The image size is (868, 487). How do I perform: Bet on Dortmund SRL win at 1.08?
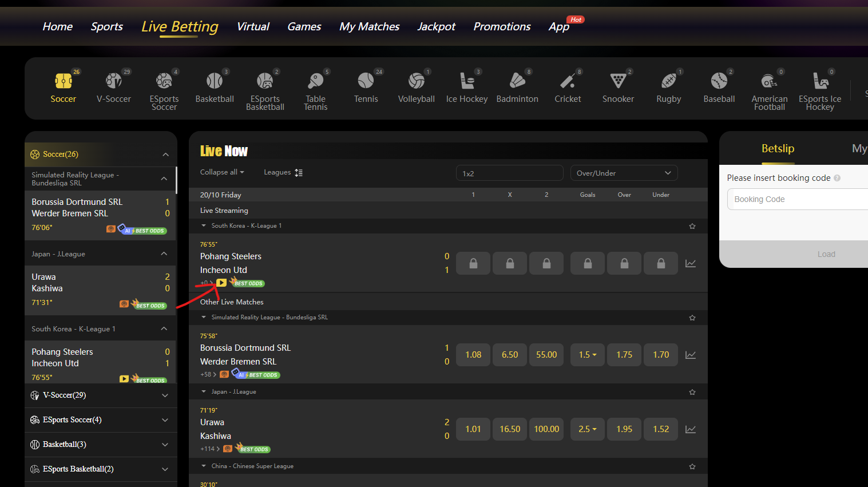(x=473, y=355)
